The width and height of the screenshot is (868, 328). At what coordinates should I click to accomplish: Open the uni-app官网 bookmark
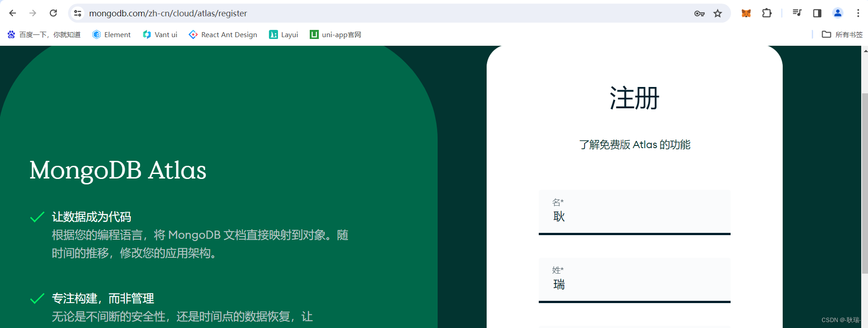(x=336, y=34)
